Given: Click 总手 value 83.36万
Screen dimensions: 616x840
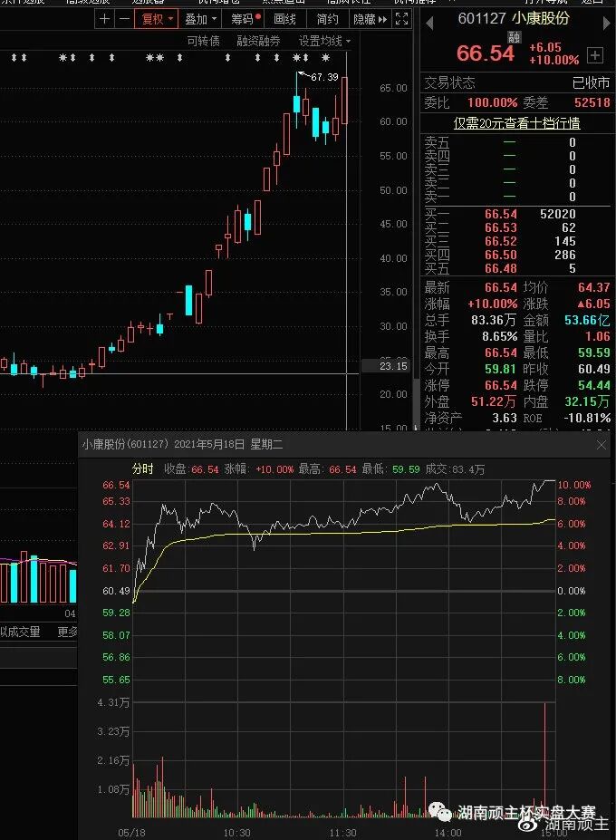Looking at the screenshot, I should [x=494, y=321].
